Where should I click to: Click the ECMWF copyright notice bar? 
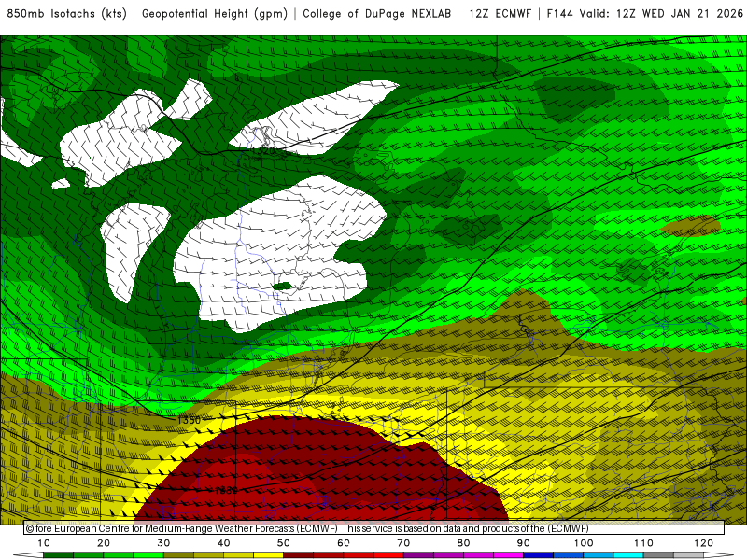(374, 528)
